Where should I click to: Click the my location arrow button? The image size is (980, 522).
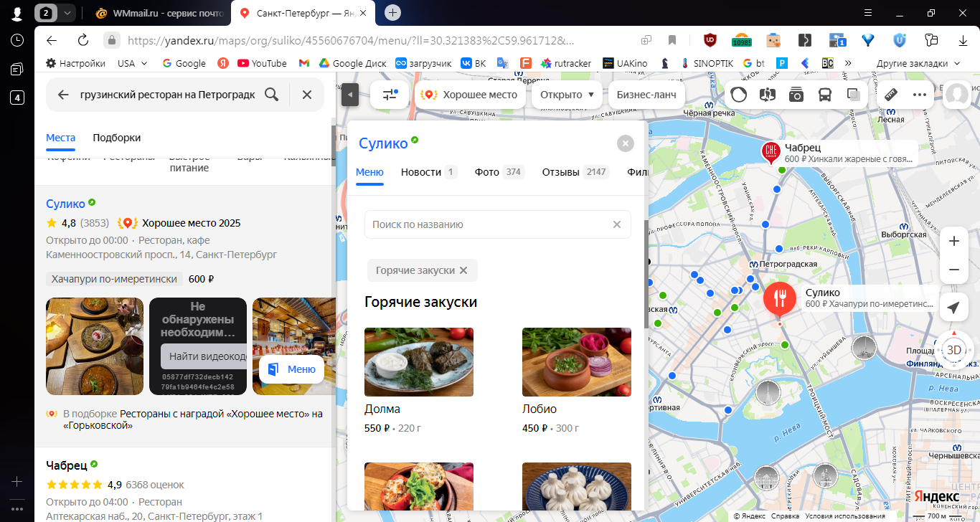point(953,308)
